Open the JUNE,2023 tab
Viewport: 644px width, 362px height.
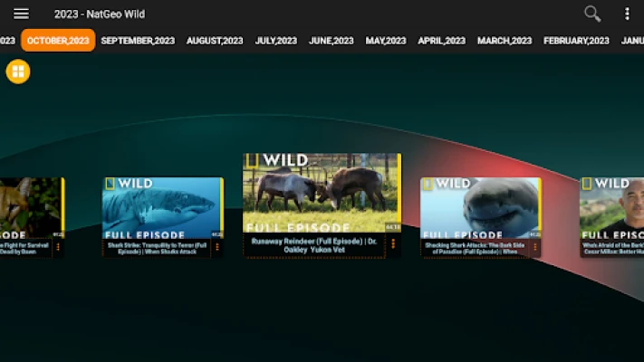(x=331, y=41)
